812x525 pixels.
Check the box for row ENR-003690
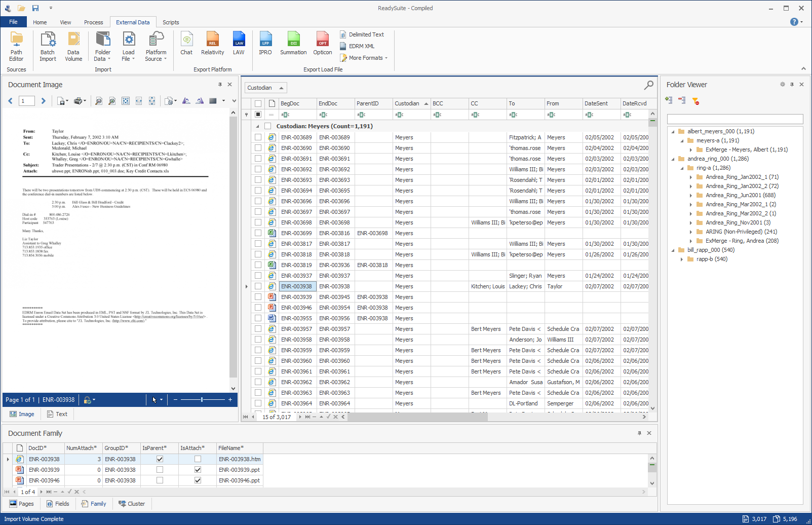point(258,148)
